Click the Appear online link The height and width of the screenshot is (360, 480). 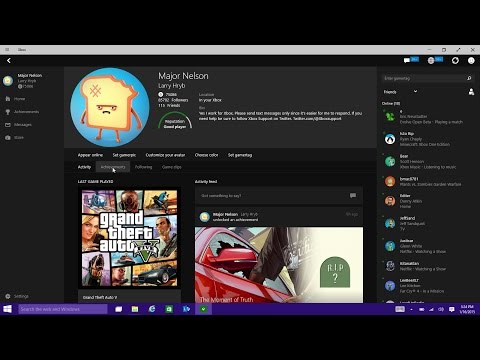coord(90,155)
